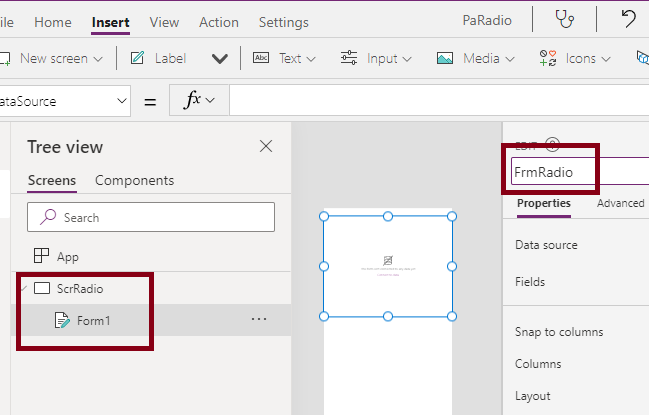The height and width of the screenshot is (420, 649).
Task: Switch to the View menu tab
Action: coord(164,22)
